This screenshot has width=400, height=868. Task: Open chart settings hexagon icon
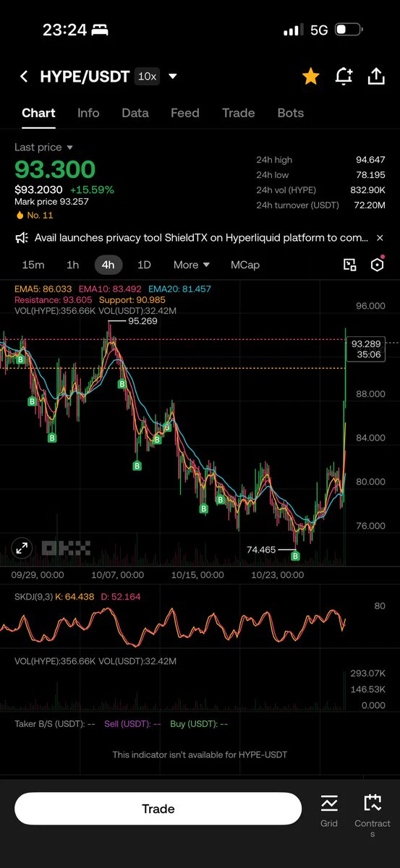click(377, 265)
